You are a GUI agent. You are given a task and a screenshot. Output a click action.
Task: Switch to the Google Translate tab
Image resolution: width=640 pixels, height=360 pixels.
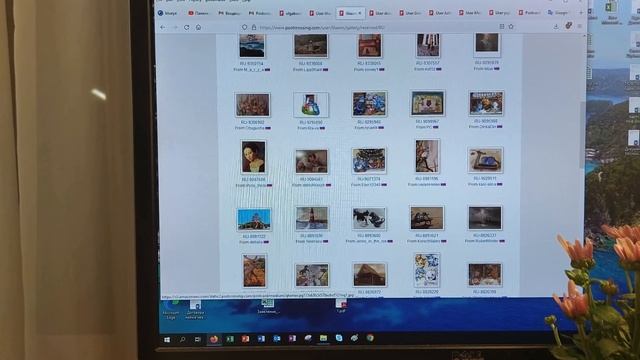[x=558, y=13]
